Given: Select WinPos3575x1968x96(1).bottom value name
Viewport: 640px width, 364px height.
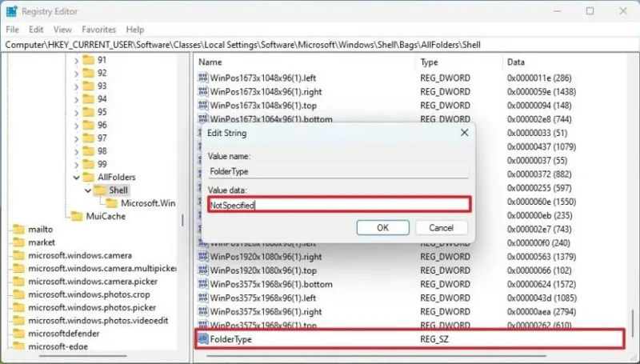Looking at the screenshot, I should click(271, 285).
